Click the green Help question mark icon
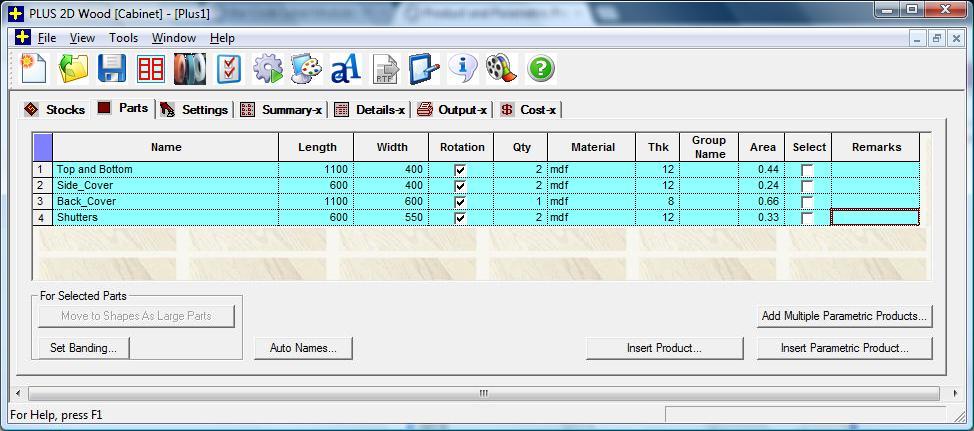The height and width of the screenshot is (431, 974). tap(540, 69)
